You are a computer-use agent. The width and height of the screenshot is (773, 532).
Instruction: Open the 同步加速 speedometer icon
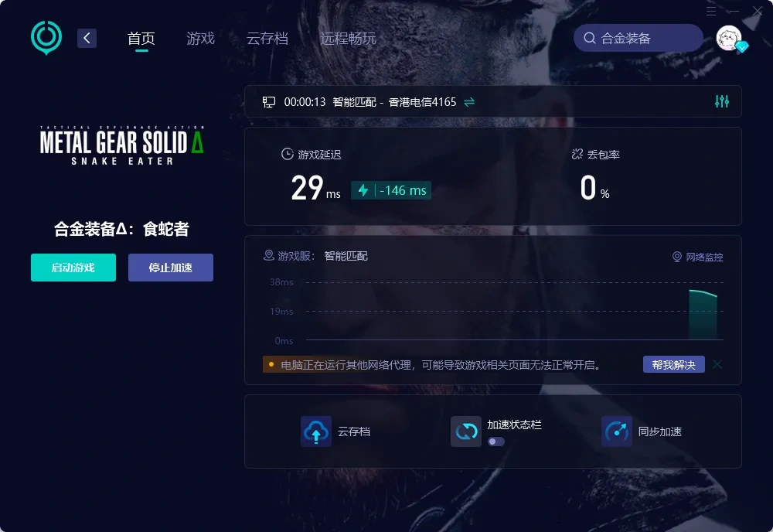pos(617,431)
